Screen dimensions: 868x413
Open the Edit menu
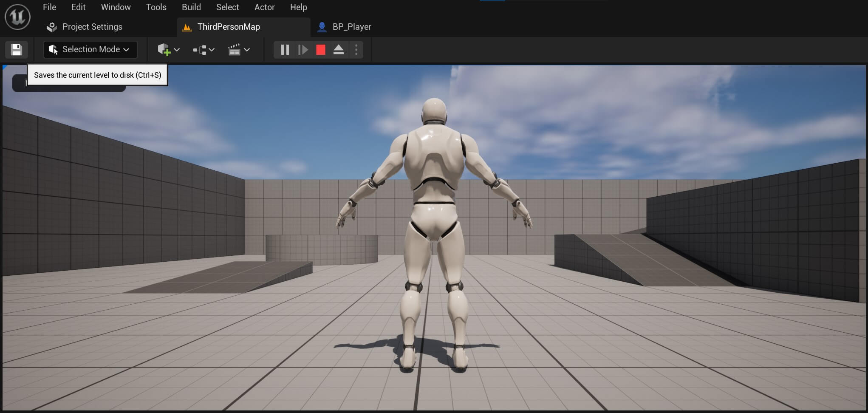pos(78,7)
